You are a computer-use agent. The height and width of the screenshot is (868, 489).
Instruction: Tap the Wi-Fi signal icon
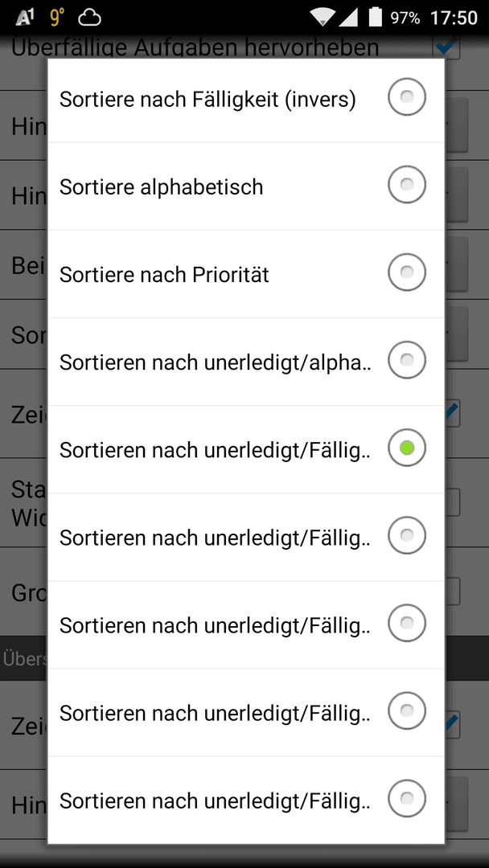322,17
